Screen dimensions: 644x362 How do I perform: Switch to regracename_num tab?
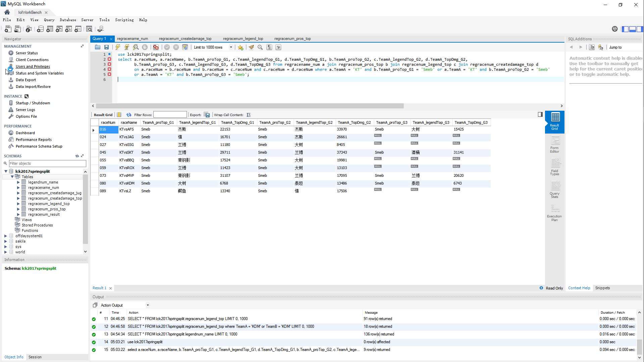click(133, 39)
